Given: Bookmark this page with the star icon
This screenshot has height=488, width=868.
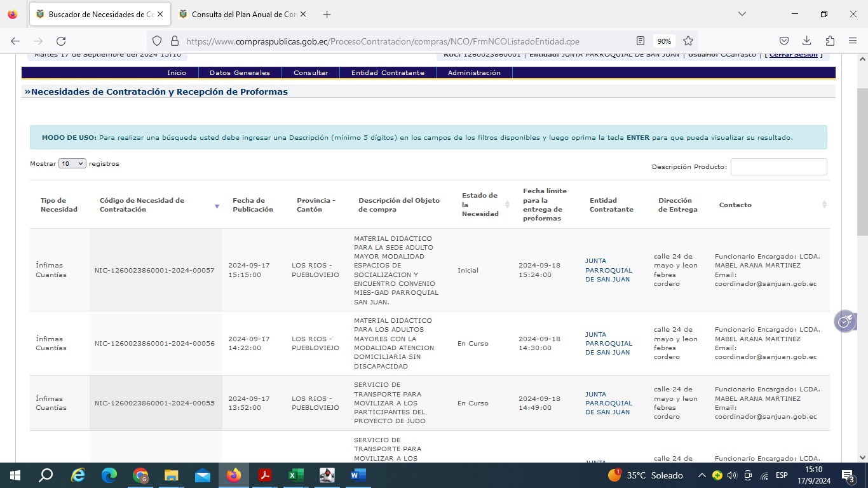Looking at the screenshot, I should point(688,41).
